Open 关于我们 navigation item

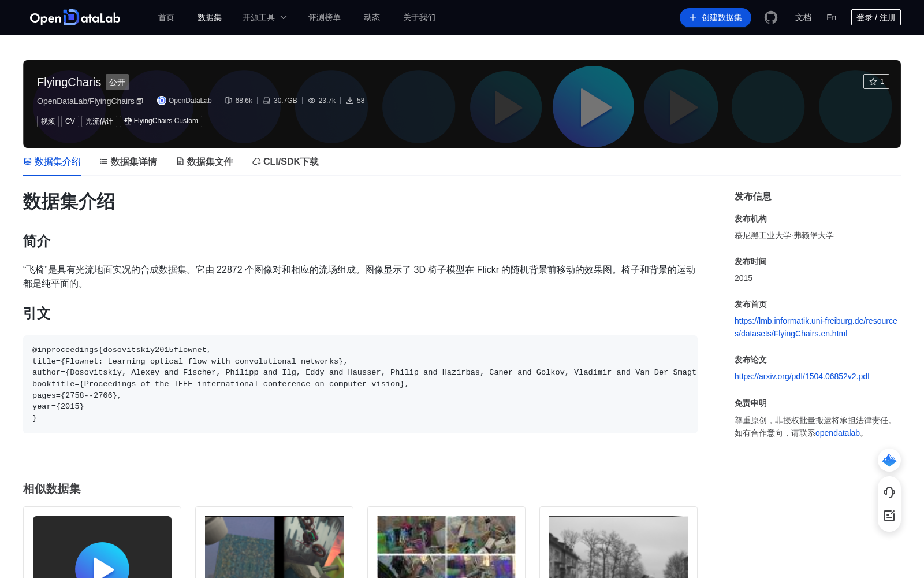[x=419, y=17]
